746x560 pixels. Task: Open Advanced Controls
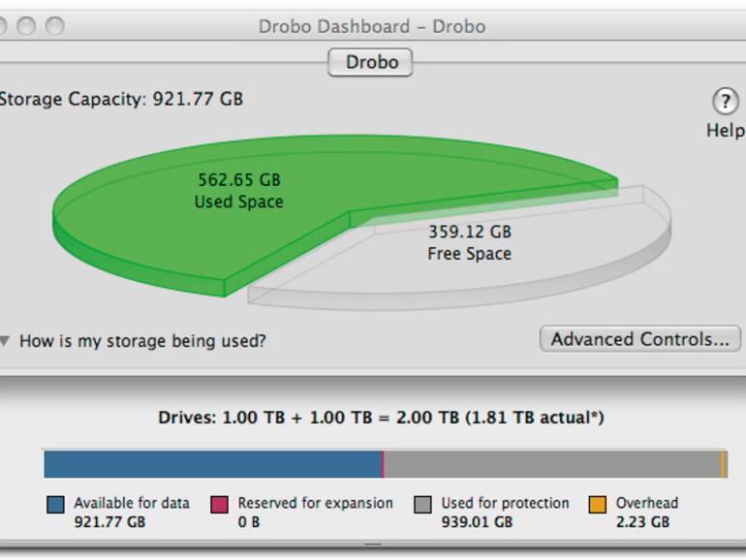click(x=639, y=339)
